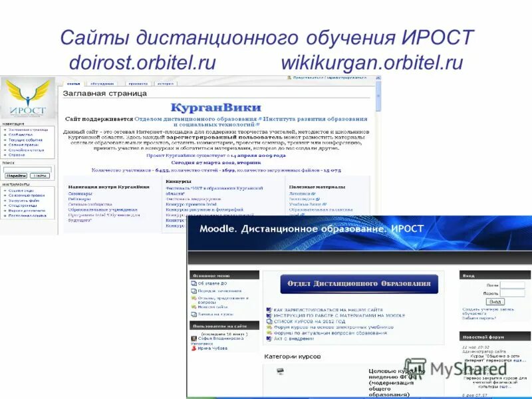Click the Найти search button
The height and width of the screenshot is (399, 532).
[x=39, y=175]
